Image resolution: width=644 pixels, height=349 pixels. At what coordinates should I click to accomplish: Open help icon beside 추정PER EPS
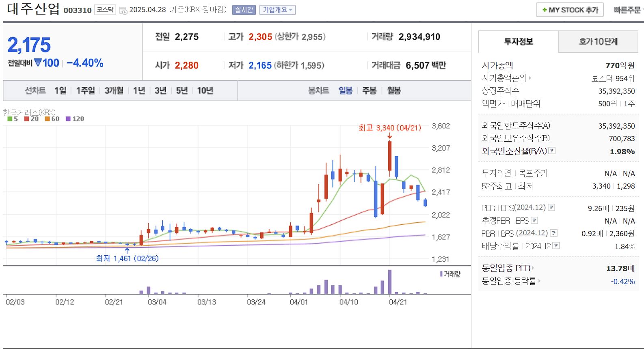click(534, 220)
